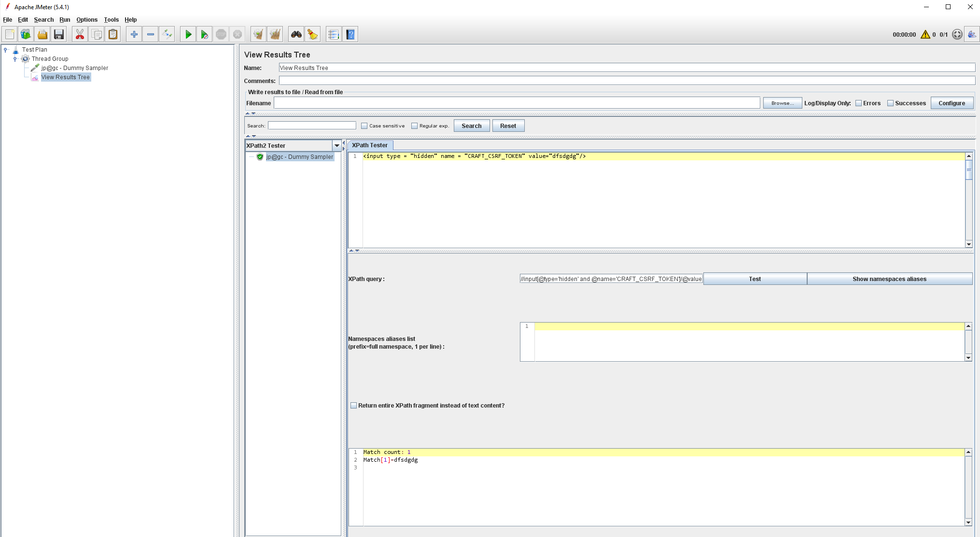Click the Clear All broom icon
This screenshot has width=980, height=537.
click(x=275, y=34)
